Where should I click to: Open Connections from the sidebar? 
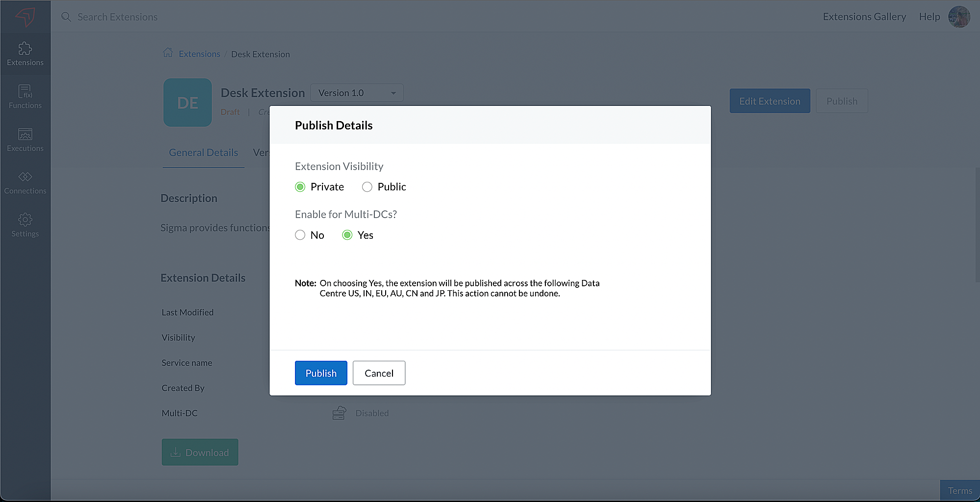click(x=25, y=182)
